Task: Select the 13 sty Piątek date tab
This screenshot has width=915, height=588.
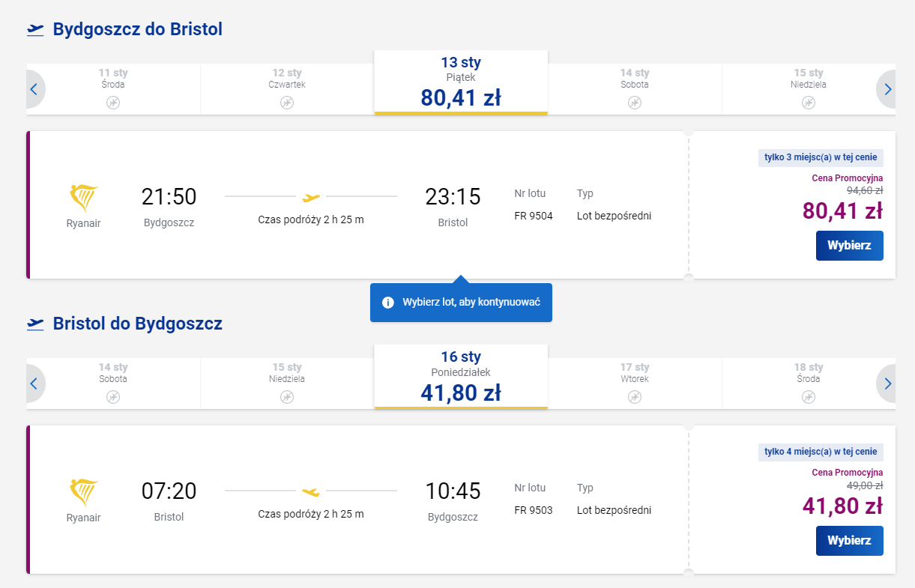Action: click(461, 82)
